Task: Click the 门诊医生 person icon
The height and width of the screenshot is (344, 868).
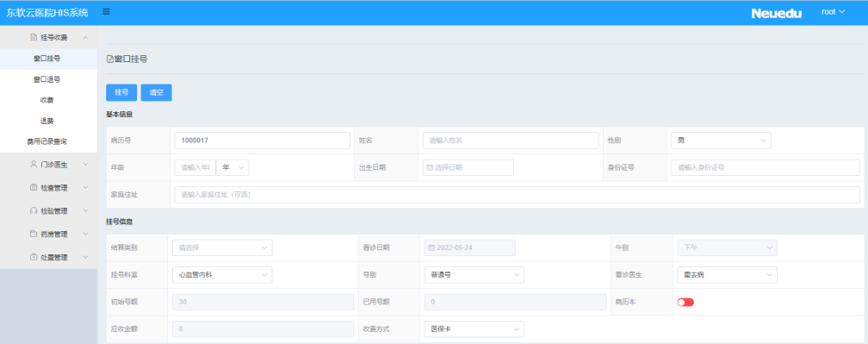Action: coord(34,165)
